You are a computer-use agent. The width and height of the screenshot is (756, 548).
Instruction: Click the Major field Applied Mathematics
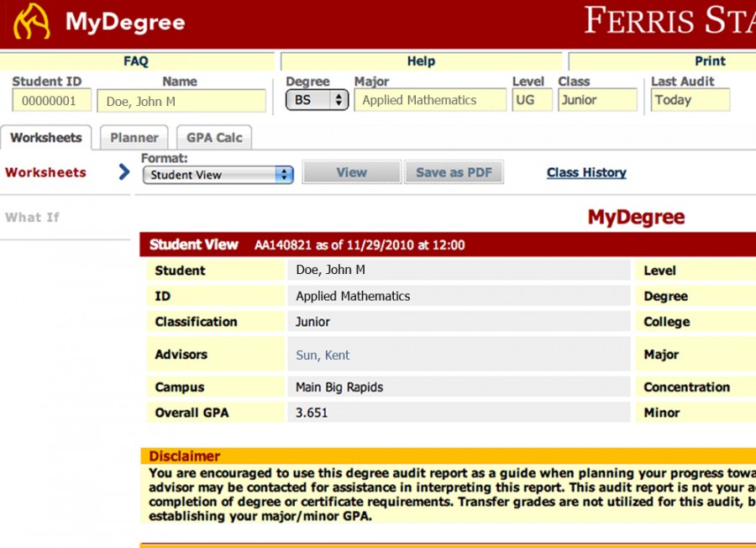coord(429,100)
